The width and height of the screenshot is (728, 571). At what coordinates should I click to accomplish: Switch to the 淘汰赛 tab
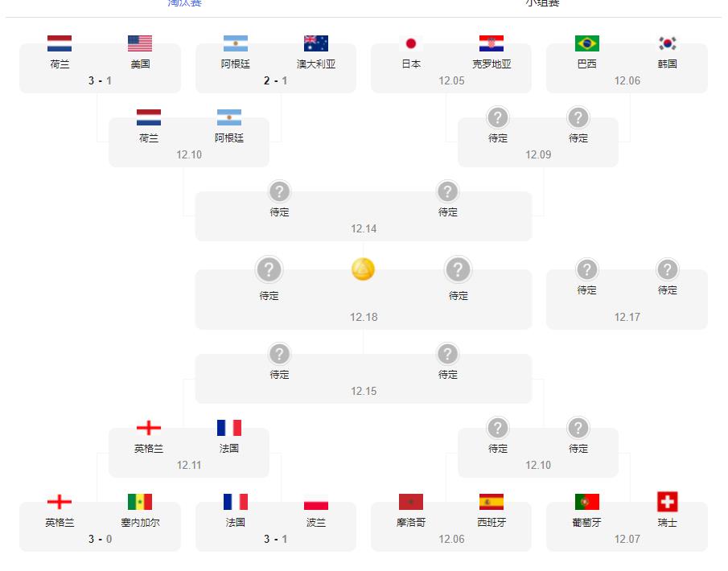pos(184,4)
